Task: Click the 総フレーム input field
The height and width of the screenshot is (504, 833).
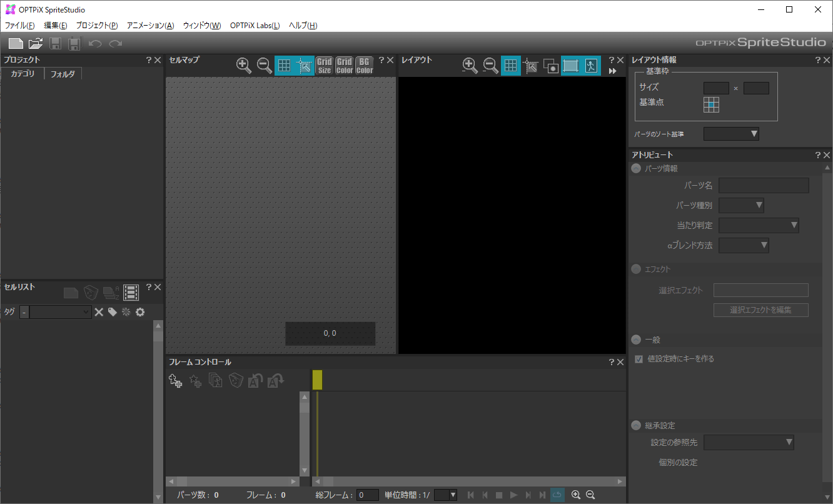Action: [x=368, y=495]
